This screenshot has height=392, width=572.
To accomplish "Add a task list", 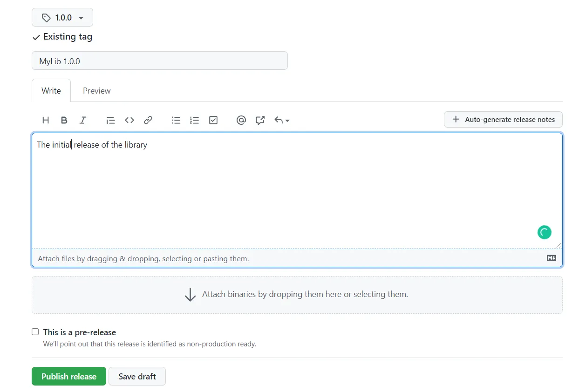I will click(x=213, y=120).
